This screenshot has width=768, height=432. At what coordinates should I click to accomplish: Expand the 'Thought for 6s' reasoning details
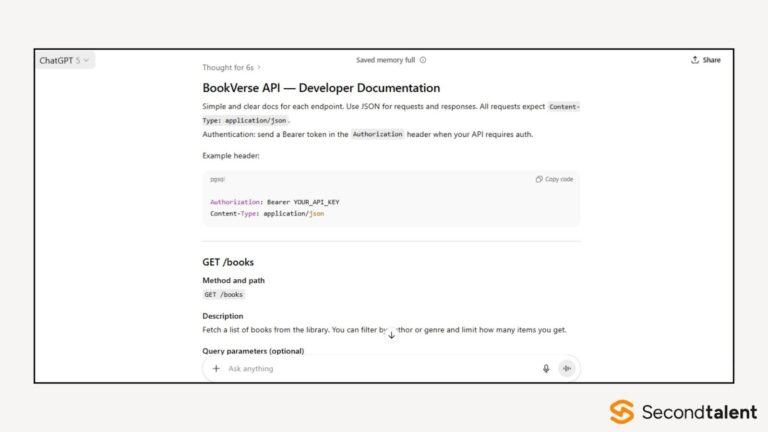pyautogui.click(x=231, y=68)
